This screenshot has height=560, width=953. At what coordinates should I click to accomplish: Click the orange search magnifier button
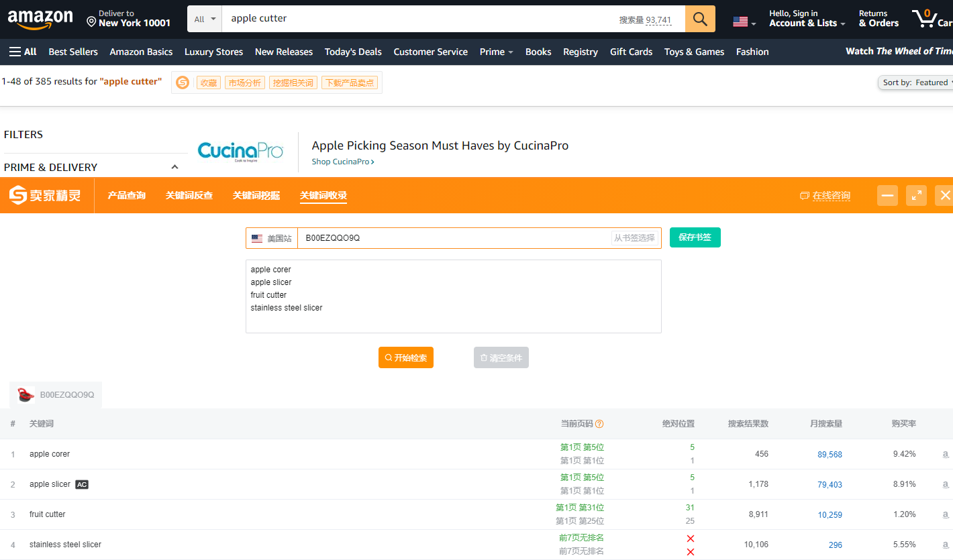700,19
